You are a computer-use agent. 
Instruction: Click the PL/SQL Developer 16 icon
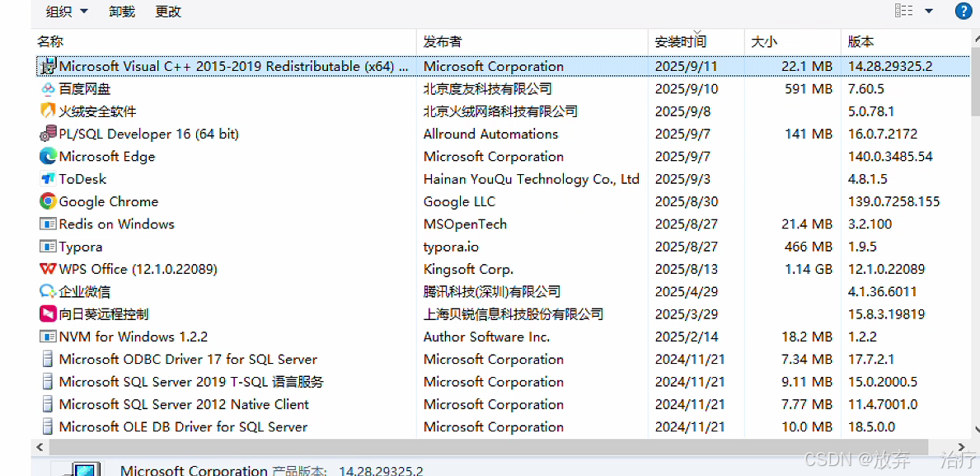coord(47,134)
